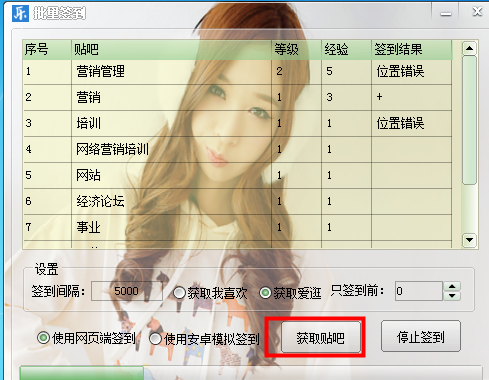
Task: Select the 事业 row in list
Action: [237, 227]
